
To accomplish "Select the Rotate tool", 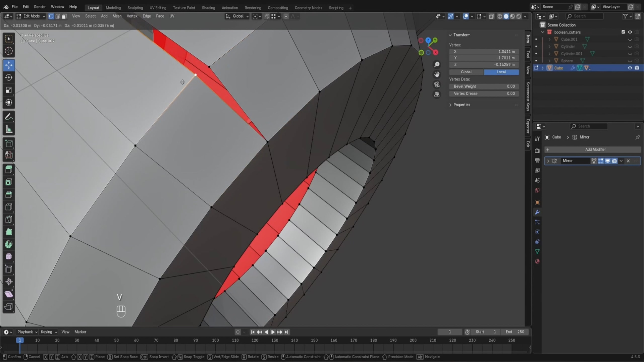I will pos(9,77).
